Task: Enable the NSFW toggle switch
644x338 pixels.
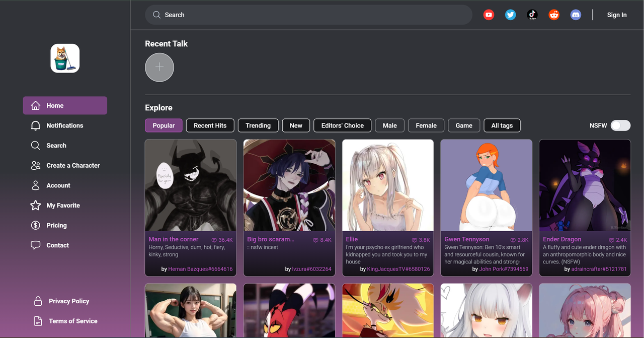Action: point(620,125)
